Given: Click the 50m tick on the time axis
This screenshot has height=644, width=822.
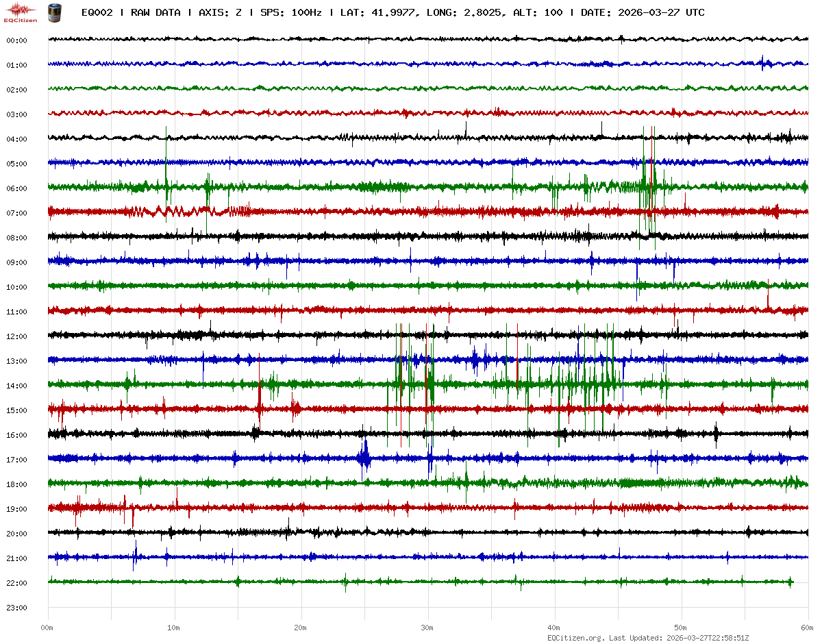Looking at the screenshot, I should [x=681, y=628].
